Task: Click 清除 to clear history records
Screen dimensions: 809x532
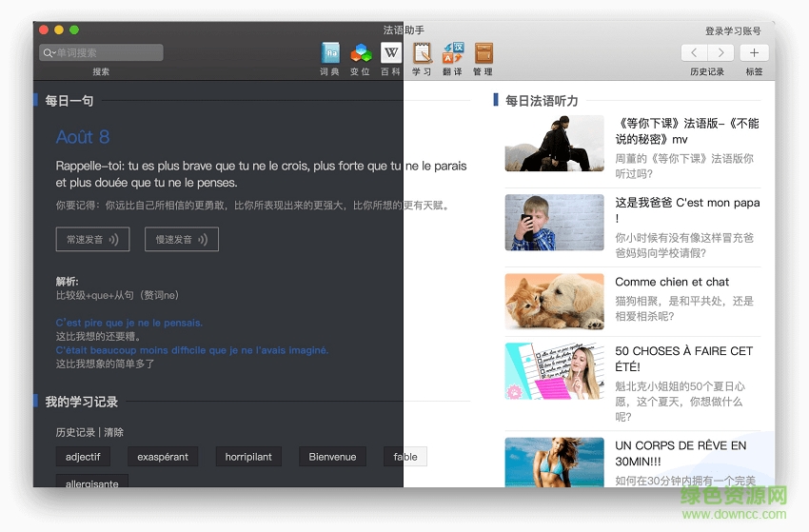Action: [x=113, y=432]
